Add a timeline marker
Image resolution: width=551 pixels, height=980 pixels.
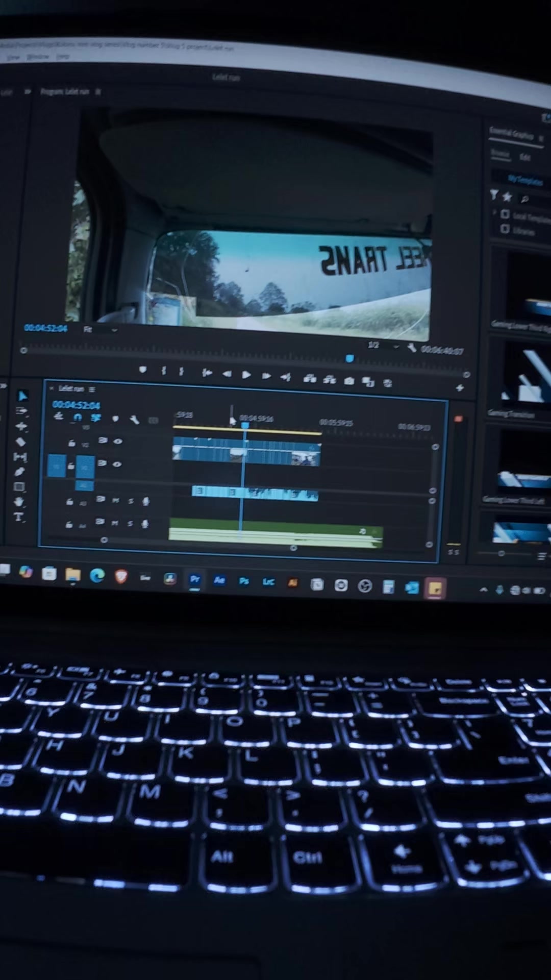[115, 419]
